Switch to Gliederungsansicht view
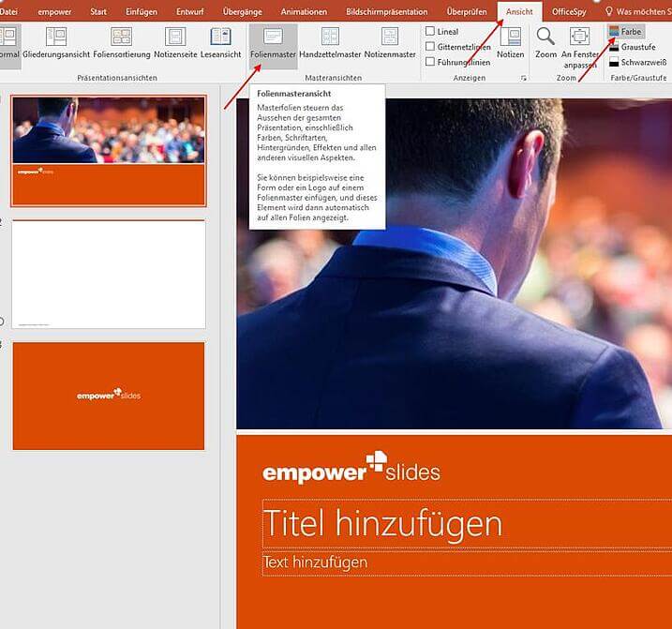This screenshot has height=629, width=672. pyautogui.click(x=56, y=44)
